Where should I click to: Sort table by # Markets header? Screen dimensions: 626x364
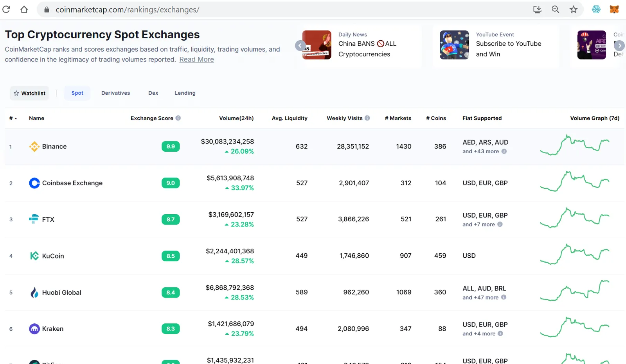398,118
